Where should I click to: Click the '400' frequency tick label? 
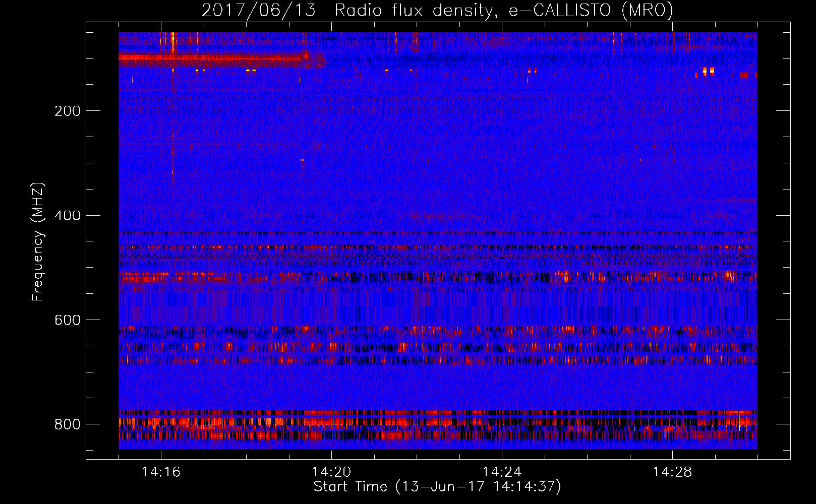[x=67, y=216]
